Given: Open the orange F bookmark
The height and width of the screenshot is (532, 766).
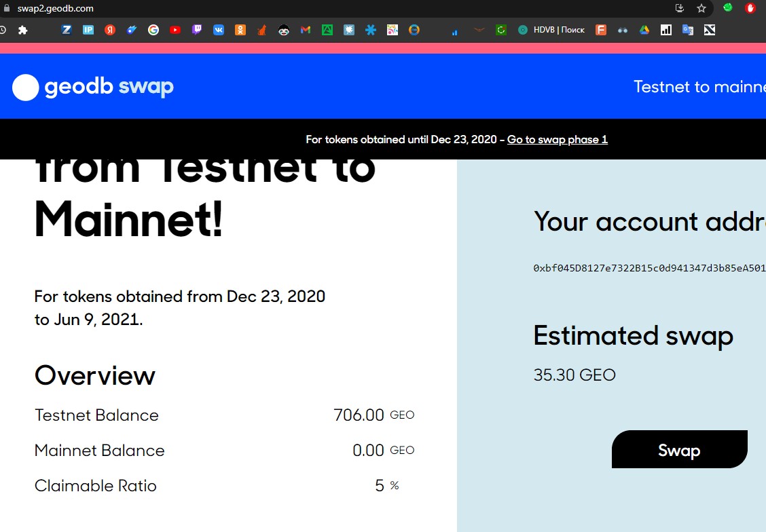Looking at the screenshot, I should click(x=601, y=31).
